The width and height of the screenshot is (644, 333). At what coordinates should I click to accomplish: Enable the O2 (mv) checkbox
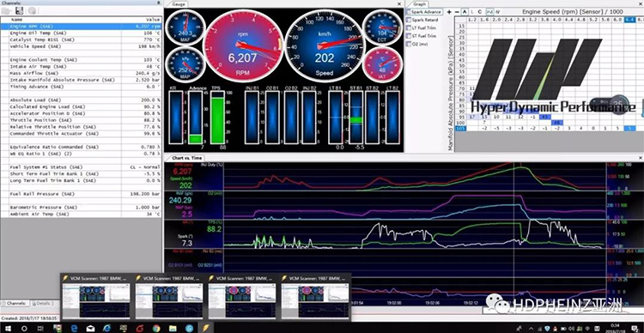pos(408,44)
